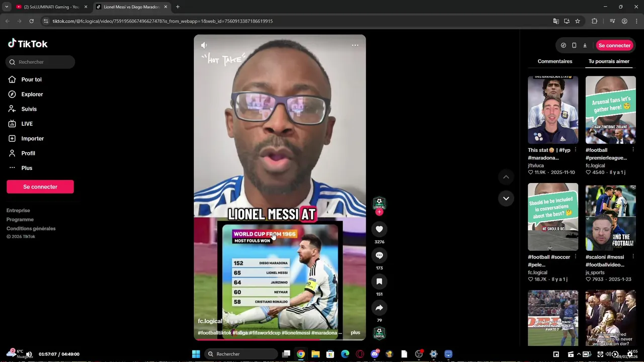The height and width of the screenshot is (362, 644).
Task: Go to next video with down chevron
Action: 506,199
